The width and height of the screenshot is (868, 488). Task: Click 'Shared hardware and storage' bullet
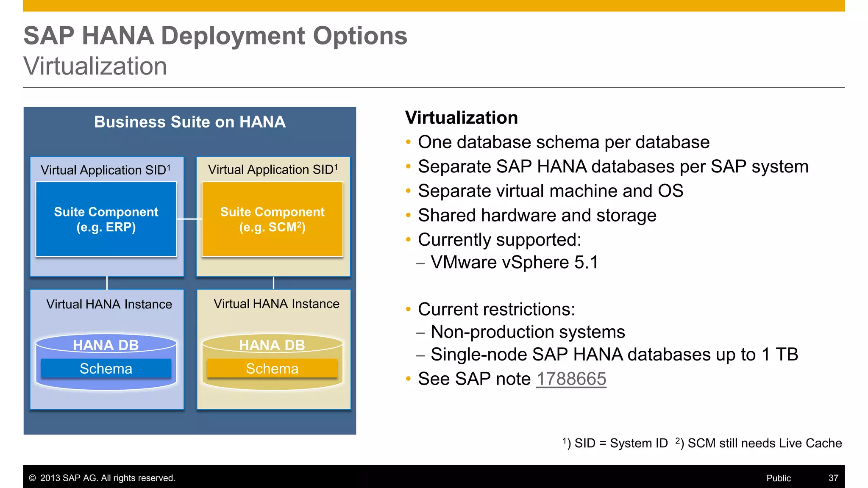537,215
